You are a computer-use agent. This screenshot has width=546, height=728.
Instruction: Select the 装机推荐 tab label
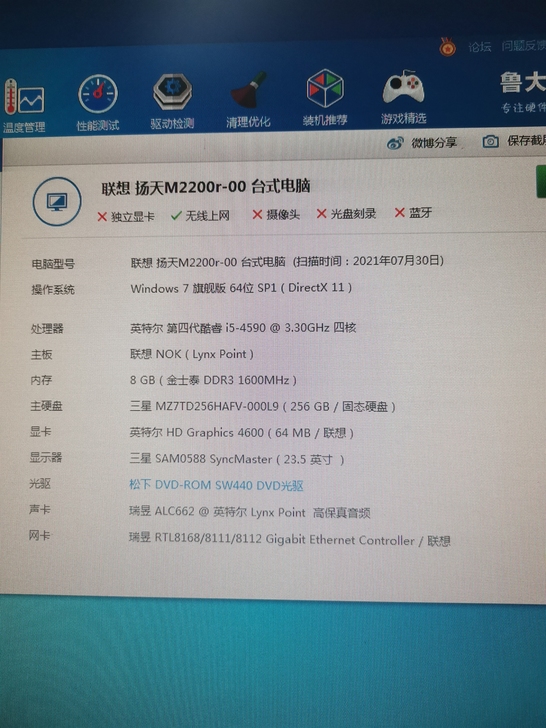coord(325,120)
